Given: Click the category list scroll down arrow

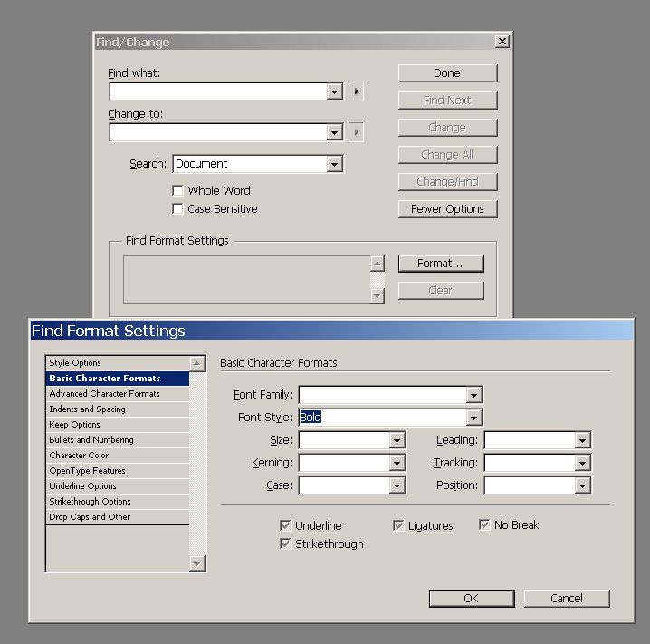Looking at the screenshot, I should [x=197, y=563].
